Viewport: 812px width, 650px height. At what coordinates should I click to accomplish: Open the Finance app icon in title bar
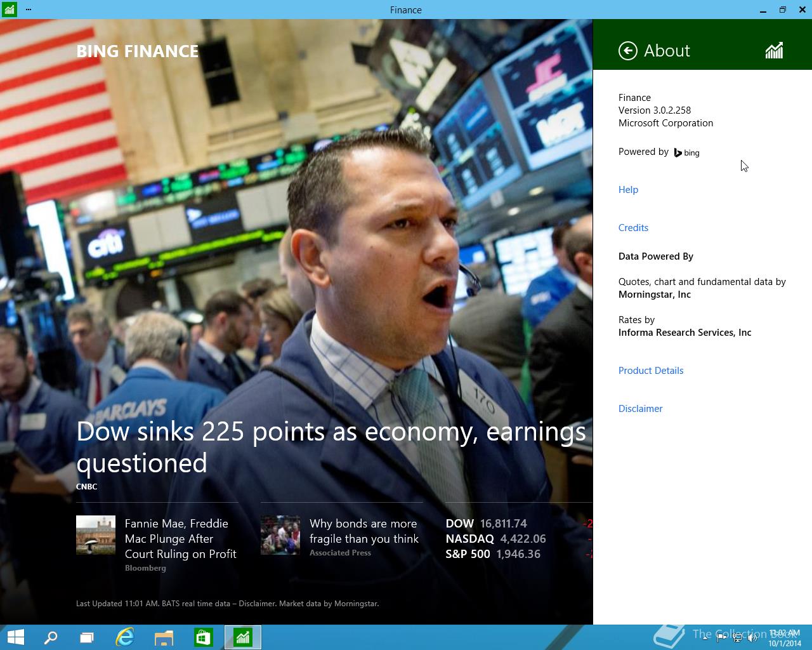pos(9,10)
